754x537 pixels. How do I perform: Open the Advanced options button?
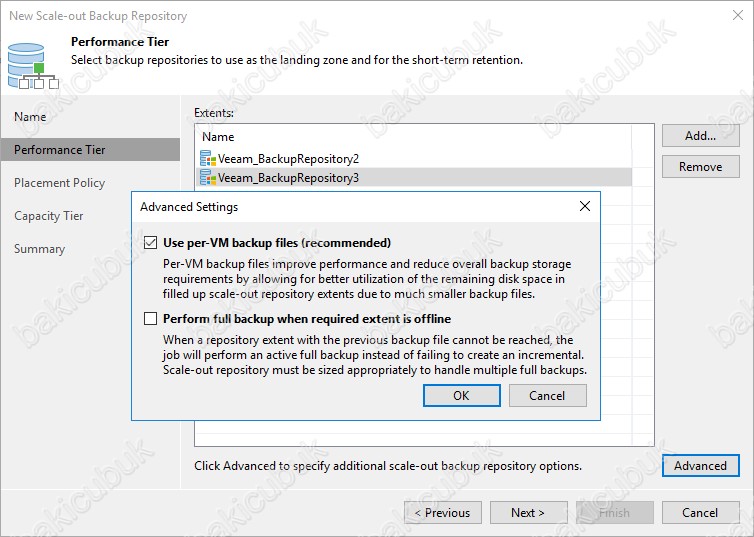(x=701, y=466)
